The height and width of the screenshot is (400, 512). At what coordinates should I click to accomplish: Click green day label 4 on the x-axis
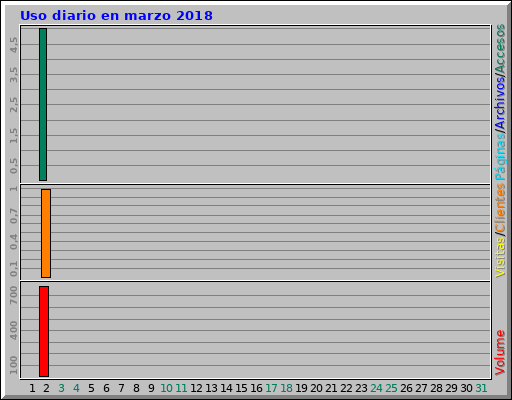click(x=76, y=388)
